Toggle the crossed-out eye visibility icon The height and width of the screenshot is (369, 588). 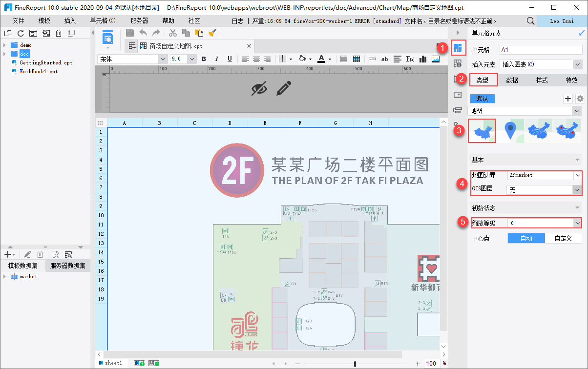coord(259,88)
